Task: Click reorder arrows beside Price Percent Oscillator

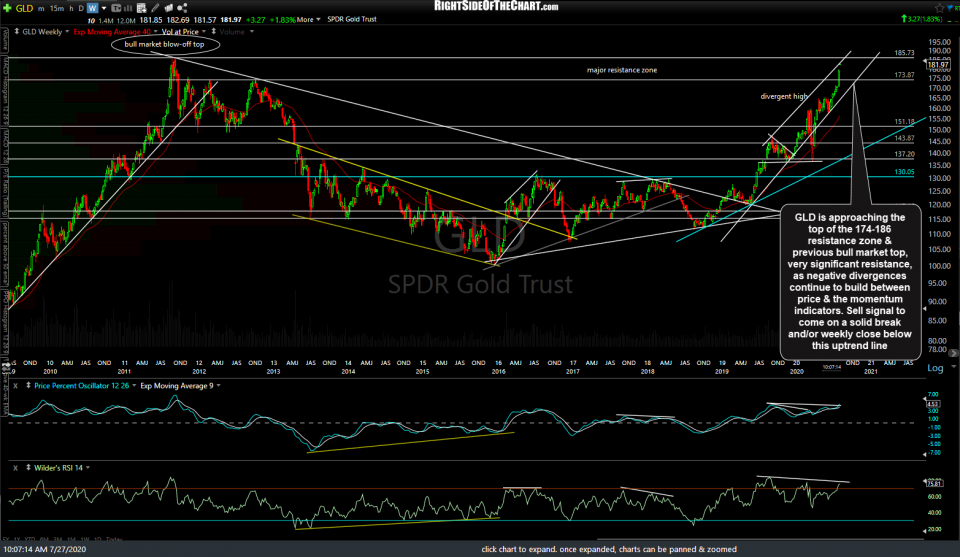Action: coord(28,386)
